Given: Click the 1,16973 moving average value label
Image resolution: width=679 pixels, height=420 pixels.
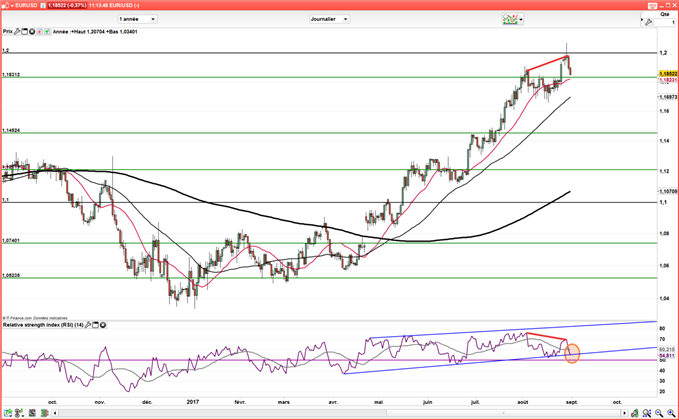Looking at the screenshot, I should click(x=668, y=97).
